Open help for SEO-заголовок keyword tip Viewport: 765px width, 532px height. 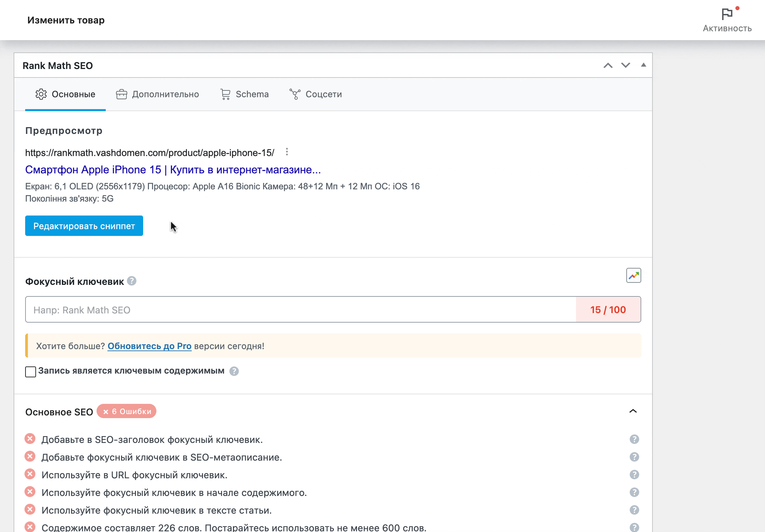634,439
